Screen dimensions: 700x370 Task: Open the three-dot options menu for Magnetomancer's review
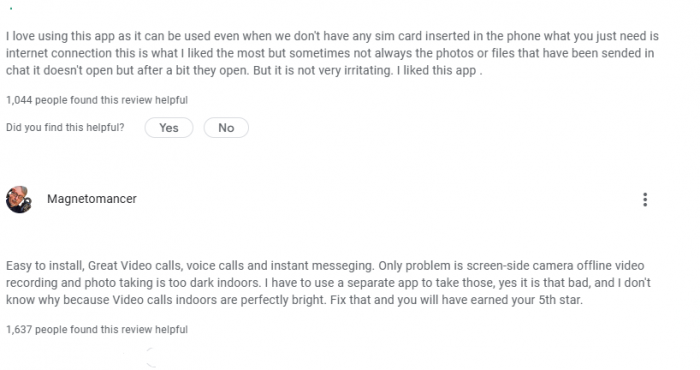click(x=645, y=200)
